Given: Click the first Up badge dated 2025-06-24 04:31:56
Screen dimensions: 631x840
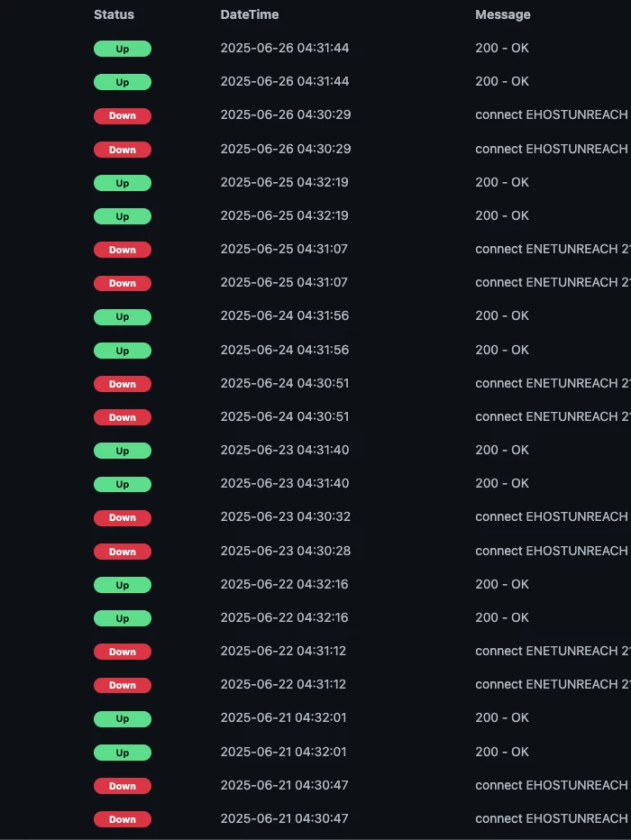Looking at the screenshot, I should 122,316.
